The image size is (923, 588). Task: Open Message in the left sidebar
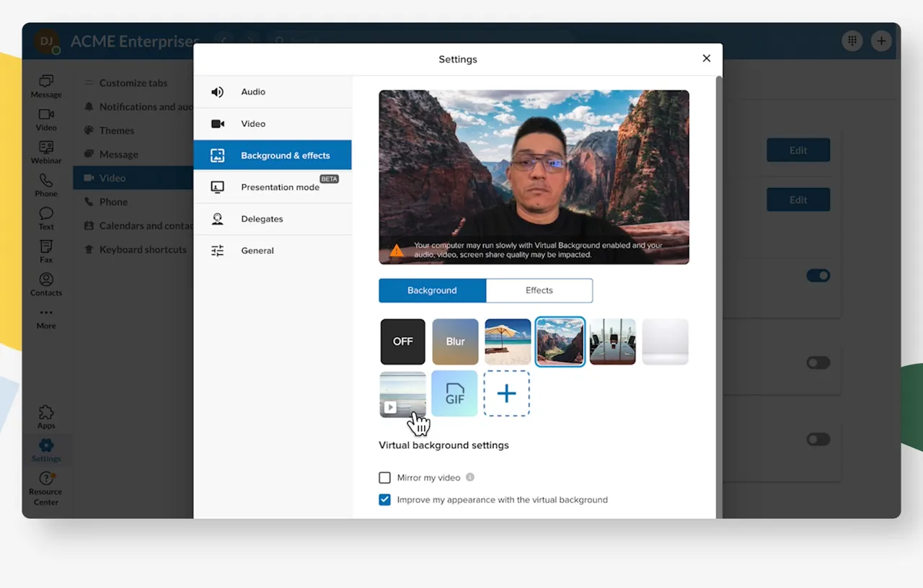pos(46,86)
